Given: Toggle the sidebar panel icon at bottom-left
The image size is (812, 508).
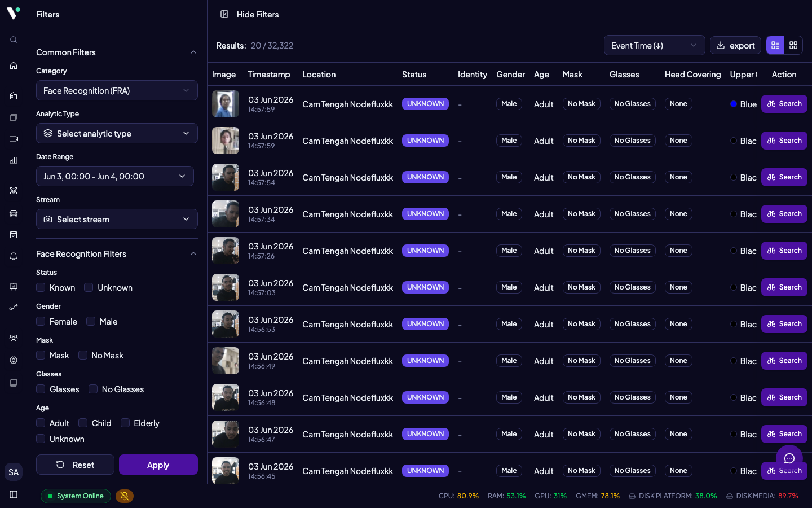Looking at the screenshot, I should pyautogui.click(x=14, y=494).
